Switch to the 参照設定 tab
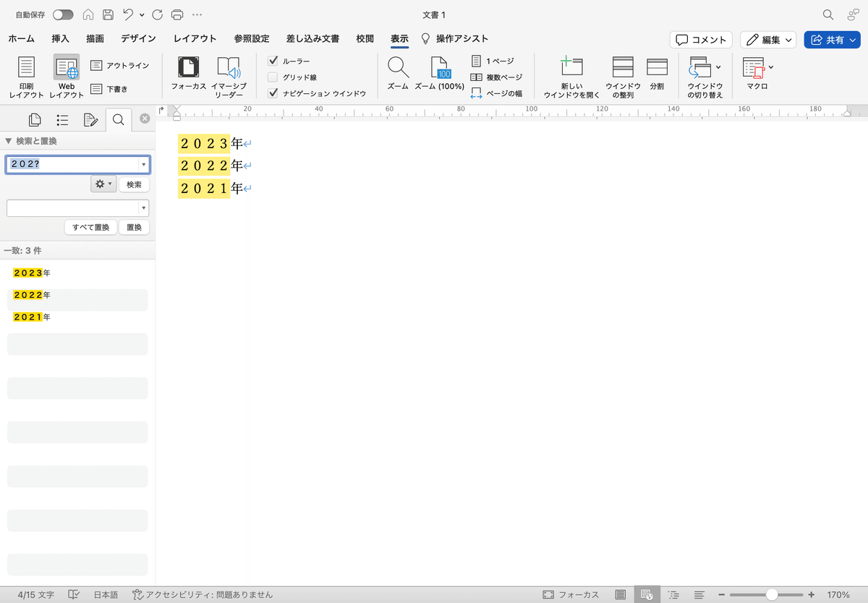 (x=252, y=39)
